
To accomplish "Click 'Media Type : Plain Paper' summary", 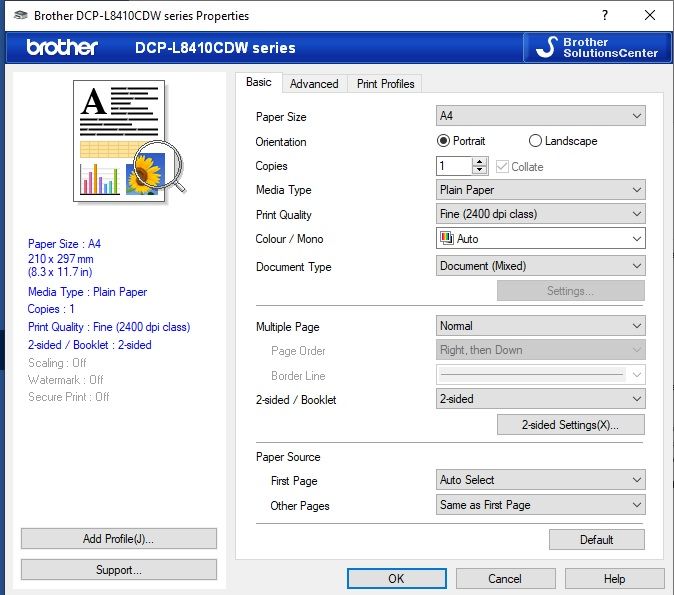I will (x=87, y=292).
